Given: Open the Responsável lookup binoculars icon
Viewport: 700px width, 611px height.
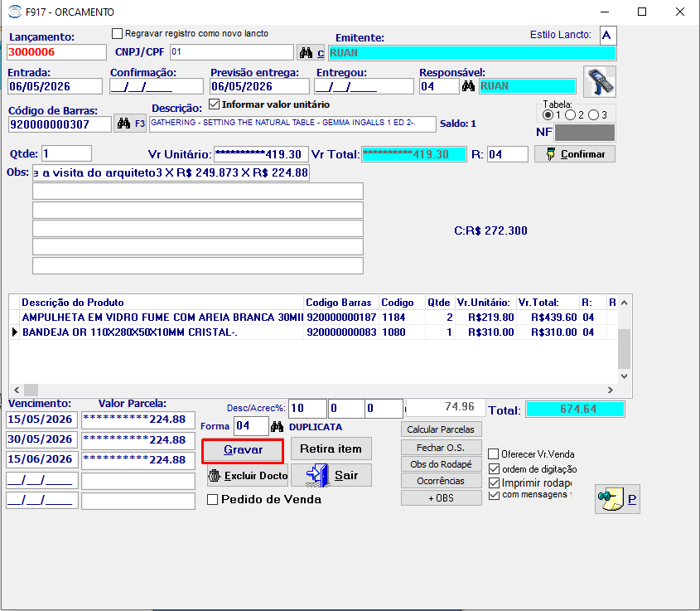Looking at the screenshot, I should 468,85.
